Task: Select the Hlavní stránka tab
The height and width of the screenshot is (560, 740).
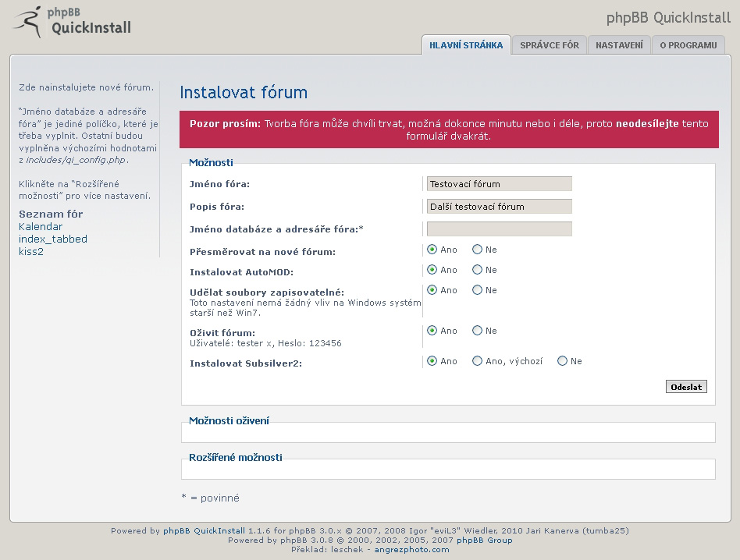Action: pyautogui.click(x=466, y=45)
